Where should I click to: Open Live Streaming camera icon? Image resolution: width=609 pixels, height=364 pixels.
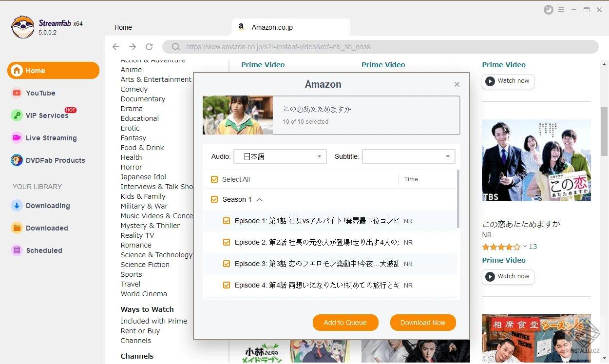pos(17,138)
